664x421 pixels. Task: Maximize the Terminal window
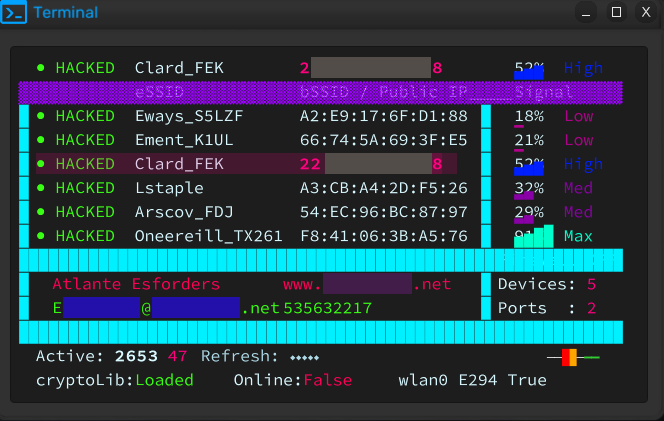click(x=616, y=12)
